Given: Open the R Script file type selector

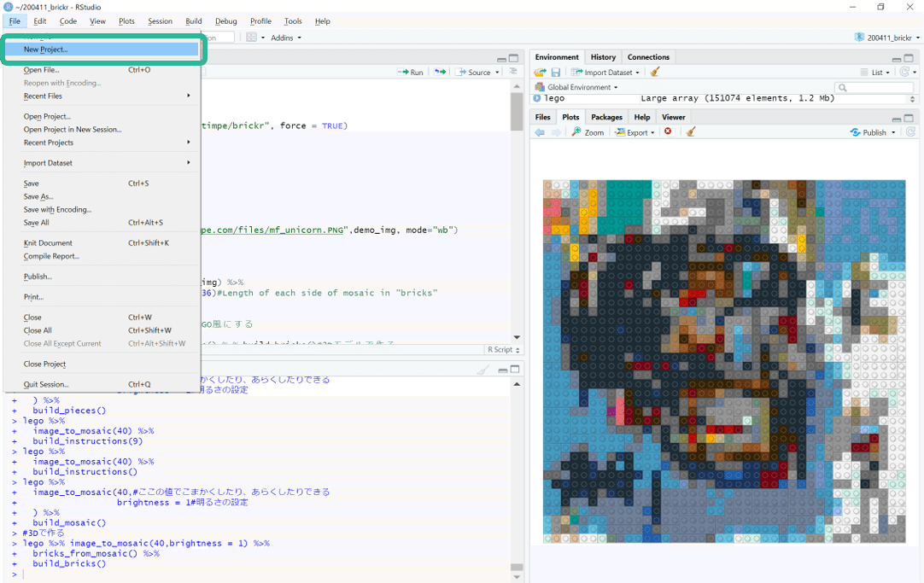Looking at the screenshot, I should click(x=504, y=350).
